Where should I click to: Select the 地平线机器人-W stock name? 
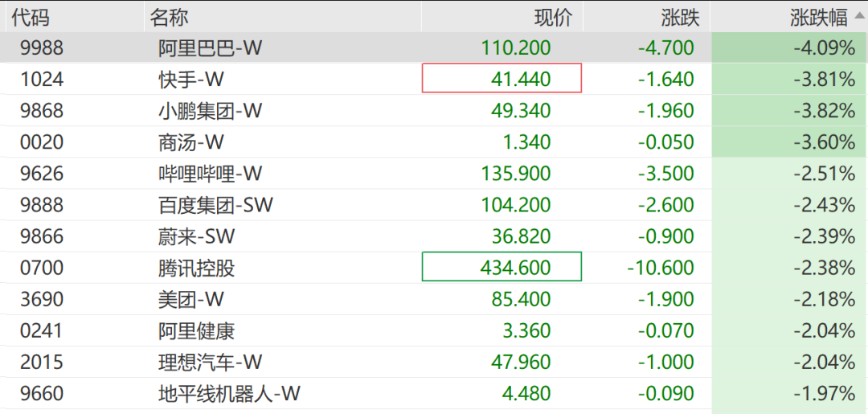click(x=229, y=395)
